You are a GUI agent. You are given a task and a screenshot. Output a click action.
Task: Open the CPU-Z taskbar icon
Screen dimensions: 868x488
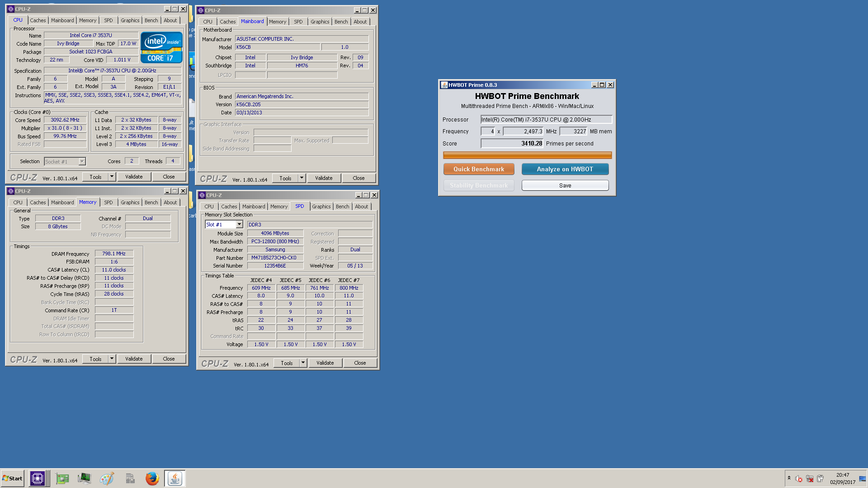38,479
